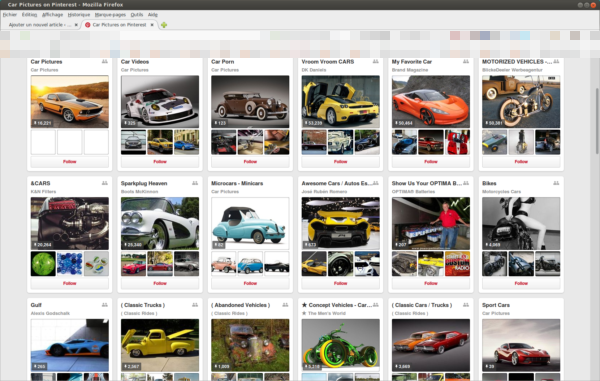Open the yellow Ferrari cover image

pyautogui.click(x=341, y=102)
